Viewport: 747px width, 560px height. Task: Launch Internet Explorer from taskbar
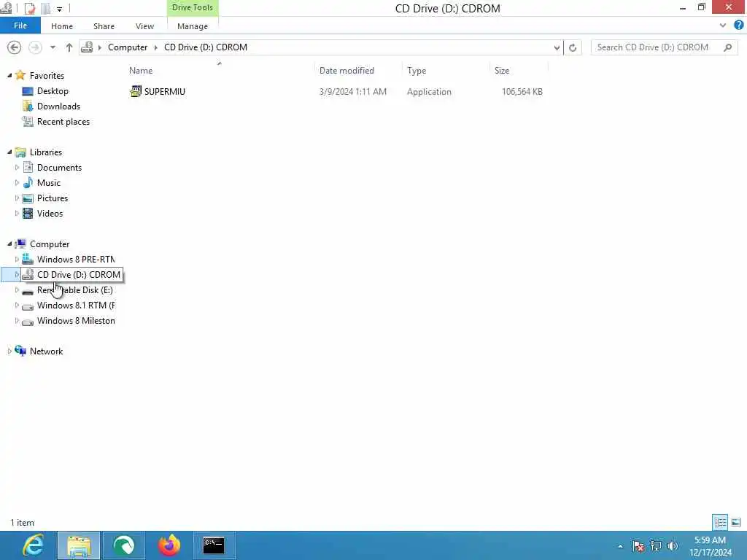34,545
